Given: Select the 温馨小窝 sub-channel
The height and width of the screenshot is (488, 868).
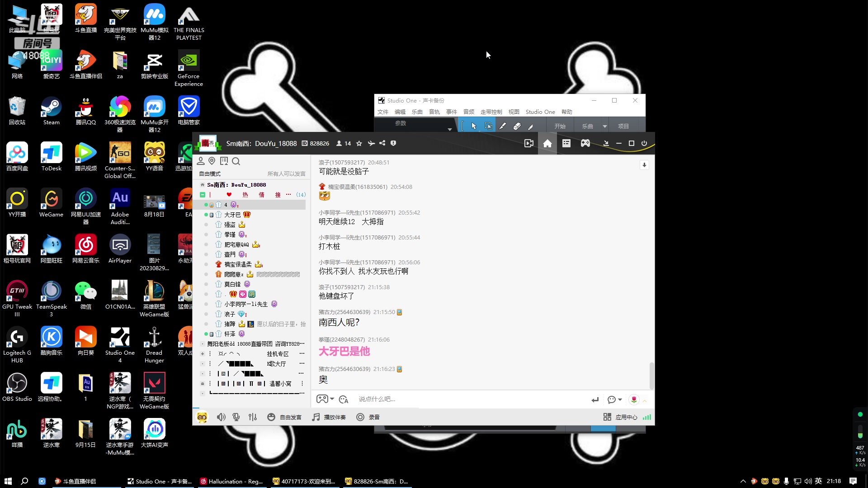Looking at the screenshot, I should [280, 384].
